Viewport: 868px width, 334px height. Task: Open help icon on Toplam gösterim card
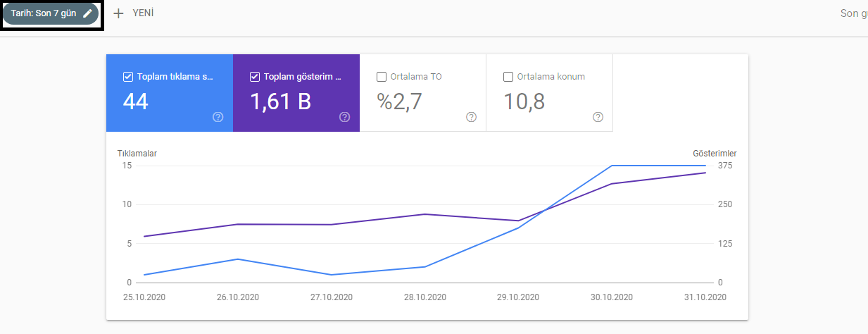[344, 117]
